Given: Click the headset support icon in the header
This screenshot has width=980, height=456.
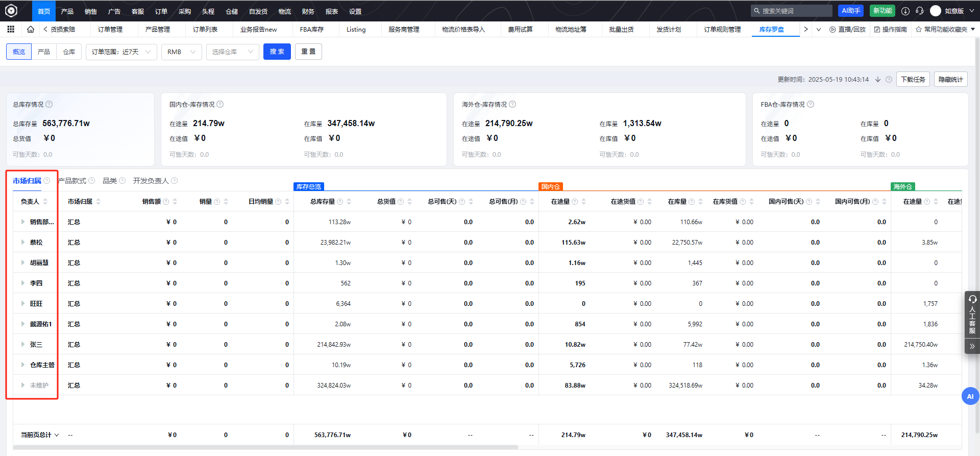Looking at the screenshot, I should point(920,11).
